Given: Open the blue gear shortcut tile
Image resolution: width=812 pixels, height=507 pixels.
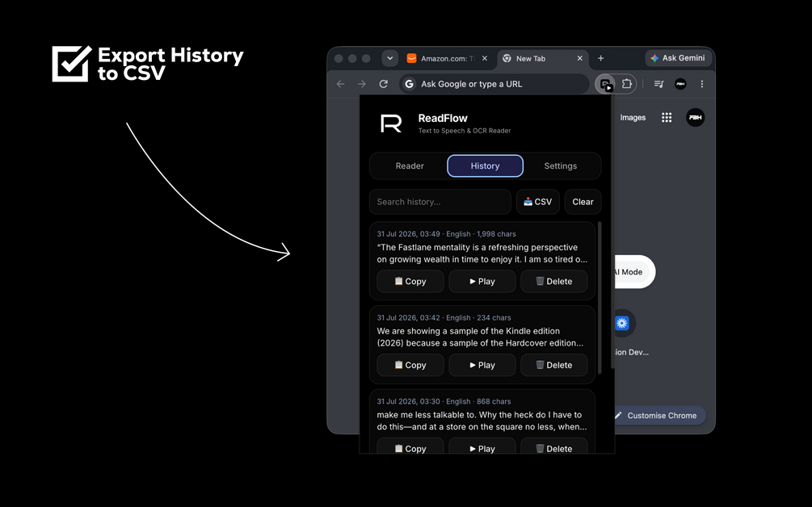Looking at the screenshot, I should [622, 324].
